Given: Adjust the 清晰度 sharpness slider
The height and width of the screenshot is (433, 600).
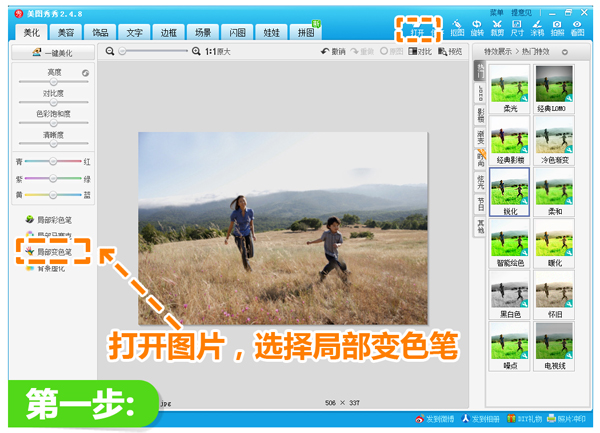Looking at the screenshot, I should click(54, 143).
